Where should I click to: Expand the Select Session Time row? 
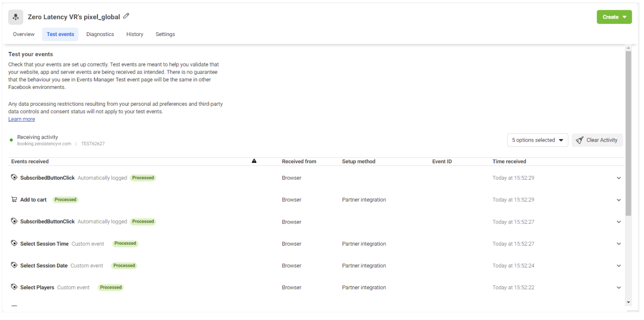click(619, 244)
